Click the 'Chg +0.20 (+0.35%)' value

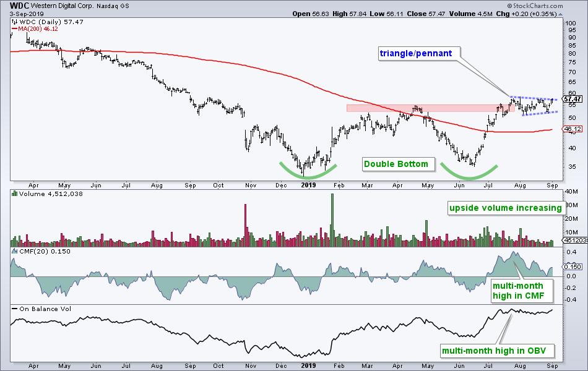click(527, 14)
